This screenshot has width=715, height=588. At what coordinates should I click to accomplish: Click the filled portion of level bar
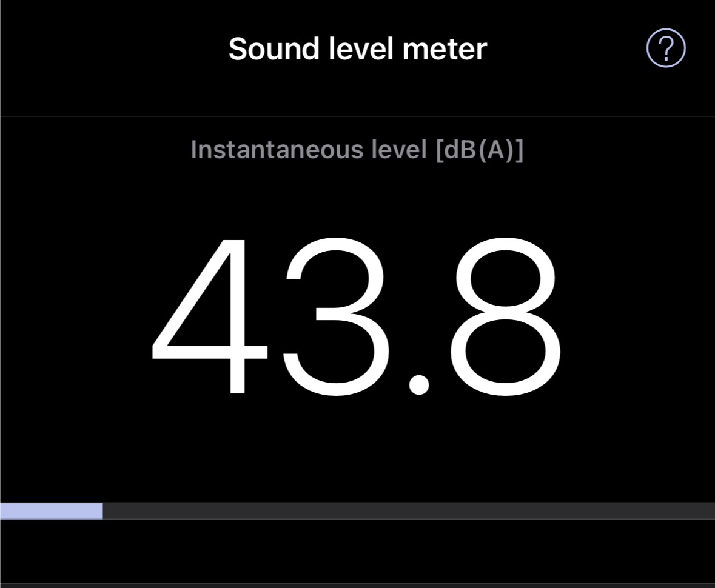[51, 511]
